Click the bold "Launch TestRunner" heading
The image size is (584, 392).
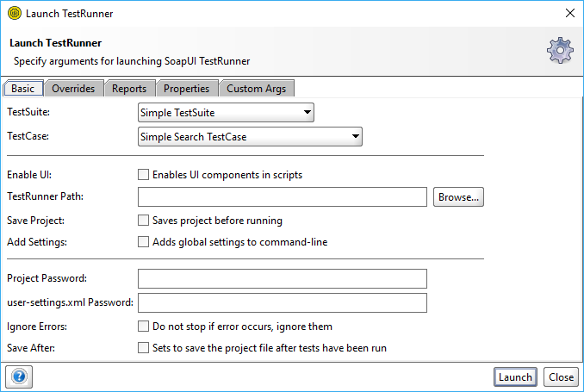(55, 43)
